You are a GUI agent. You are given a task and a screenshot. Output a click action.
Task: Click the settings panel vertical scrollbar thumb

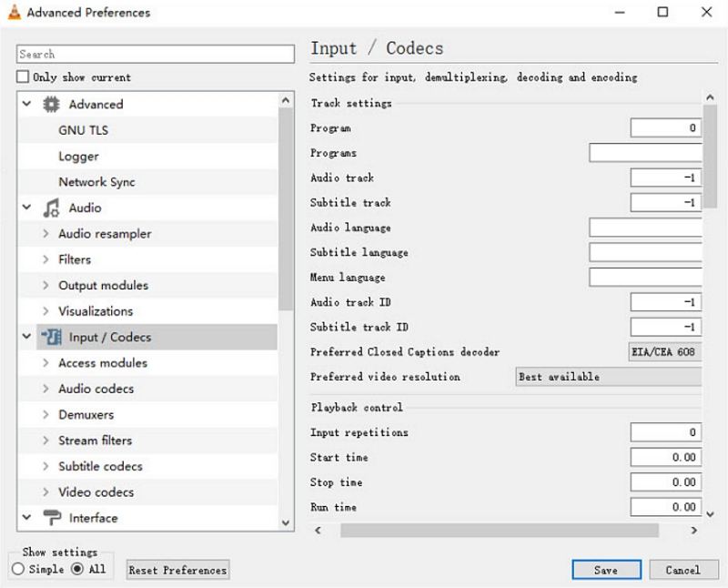click(710, 156)
